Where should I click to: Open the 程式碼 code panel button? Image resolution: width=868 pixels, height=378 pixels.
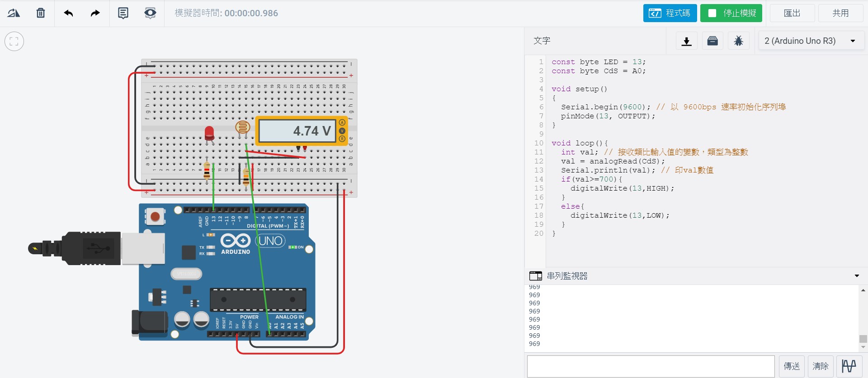click(670, 13)
